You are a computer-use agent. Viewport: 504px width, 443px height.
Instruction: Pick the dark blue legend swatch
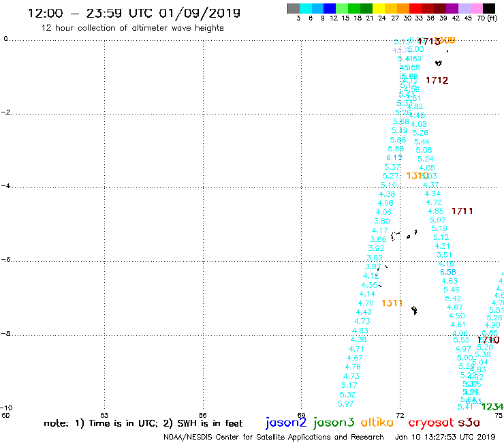pos(330,8)
